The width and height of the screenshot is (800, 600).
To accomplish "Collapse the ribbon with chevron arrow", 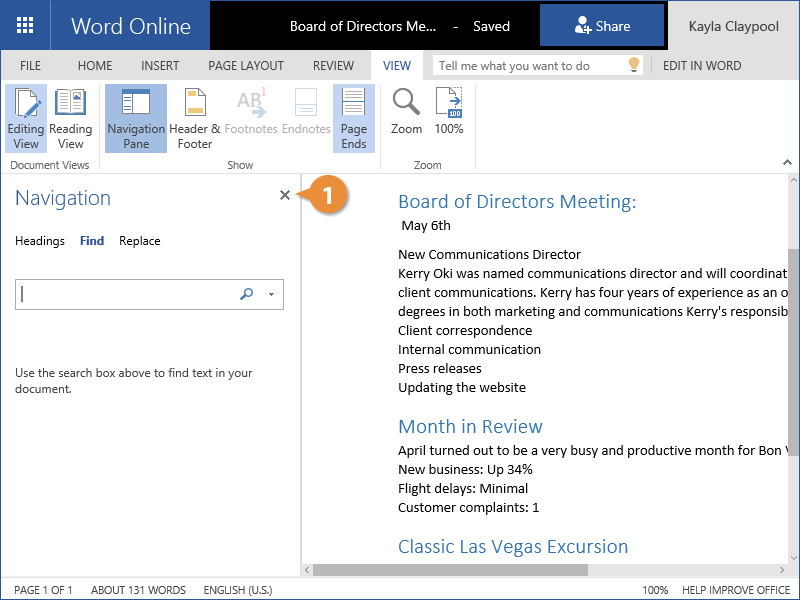I will [787, 160].
